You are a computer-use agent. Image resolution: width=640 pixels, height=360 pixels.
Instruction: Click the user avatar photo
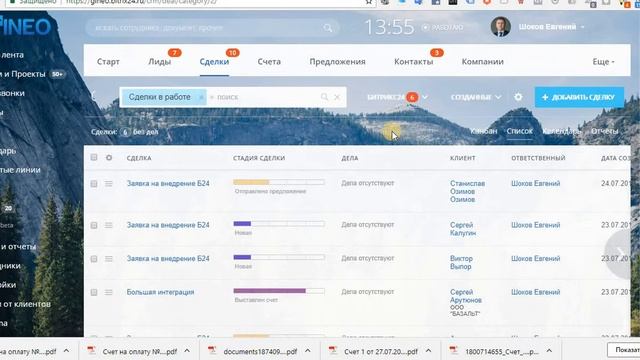tap(500, 27)
